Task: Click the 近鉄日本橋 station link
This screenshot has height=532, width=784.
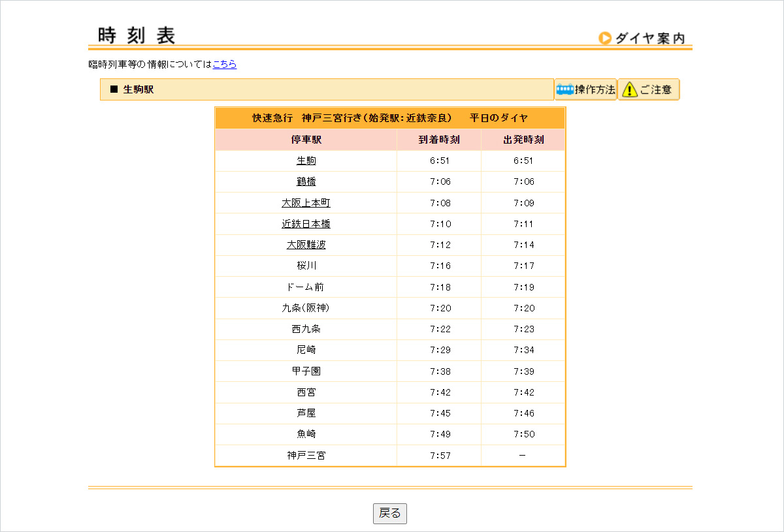Action: [306, 224]
